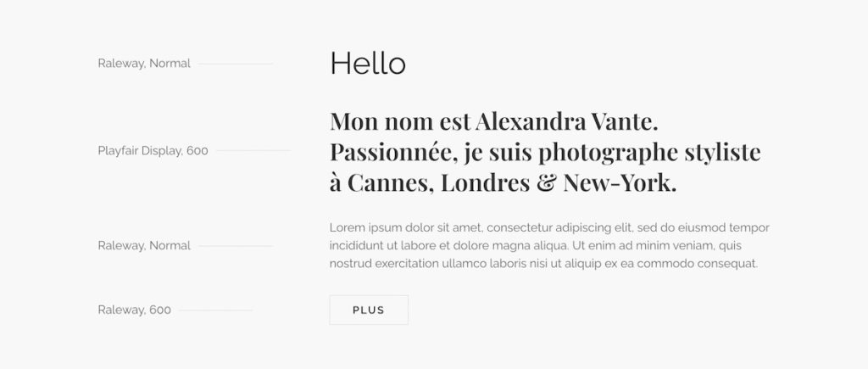This screenshot has width=868, height=369.
Task: Click the Raleway, Normal label beside the Lorem paragraph
Action: [144, 245]
